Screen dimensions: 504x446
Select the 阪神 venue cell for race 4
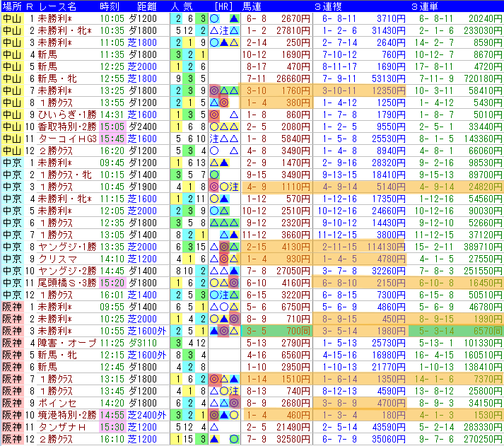pos(12,343)
